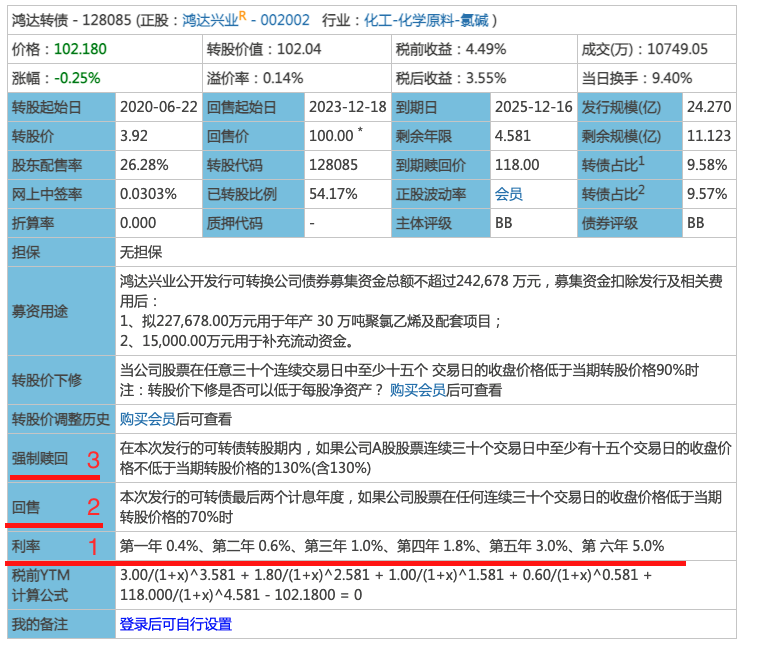
Task: Click the 我的备注 header cell
Action: 62,624
